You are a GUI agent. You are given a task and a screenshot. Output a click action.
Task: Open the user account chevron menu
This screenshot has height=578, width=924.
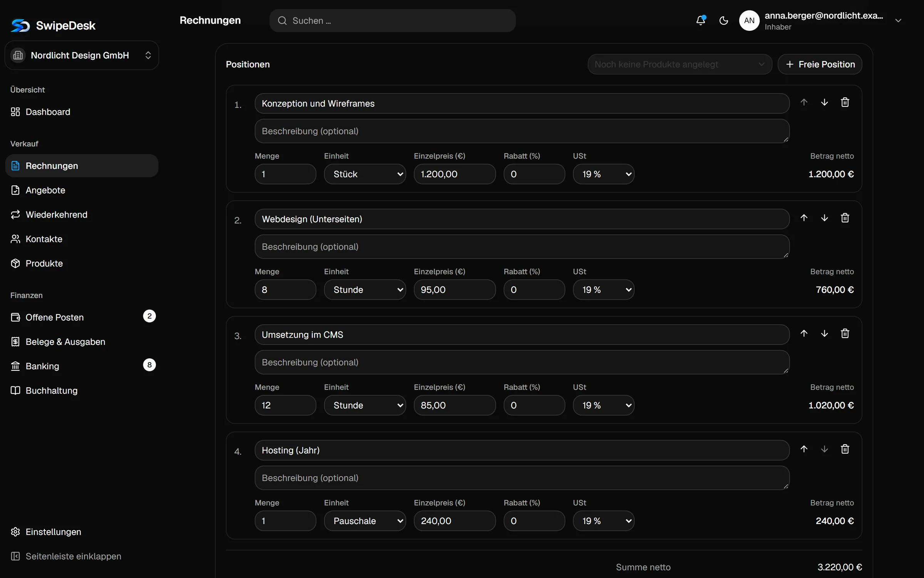(898, 20)
